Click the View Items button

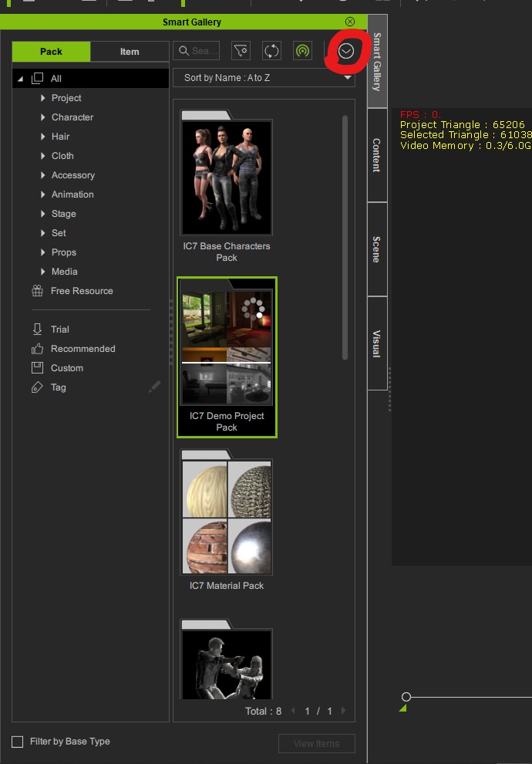pyautogui.click(x=316, y=743)
